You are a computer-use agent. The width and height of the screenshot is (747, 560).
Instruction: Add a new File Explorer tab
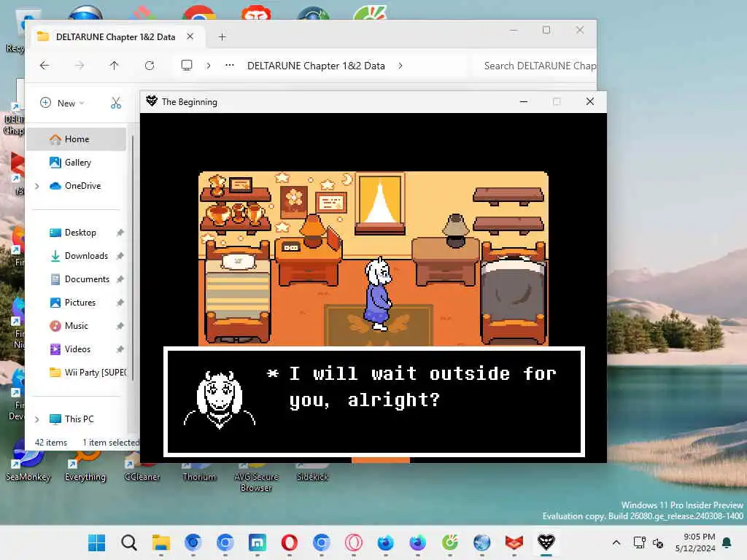[x=222, y=36]
